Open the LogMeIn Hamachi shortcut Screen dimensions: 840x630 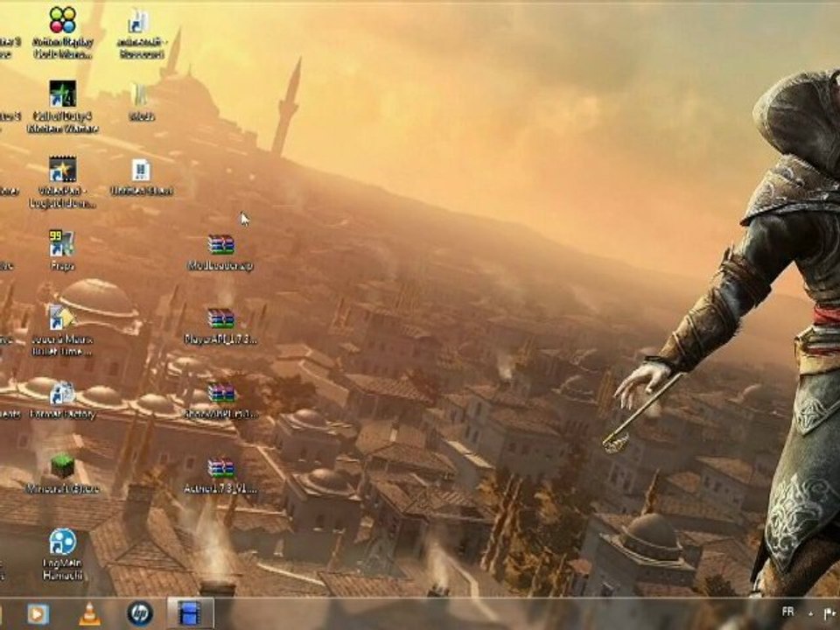pyautogui.click(x=63, y=542)
